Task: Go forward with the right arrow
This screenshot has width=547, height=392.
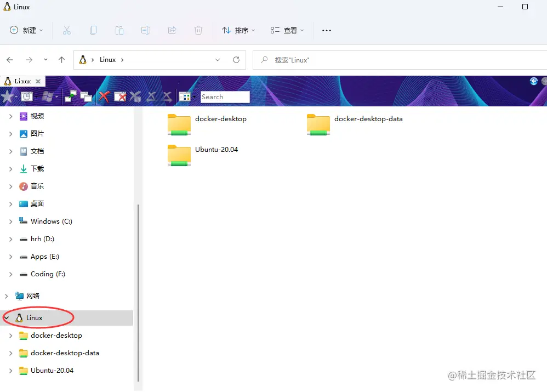Action: pyautogui.click(x=29, y=60)
